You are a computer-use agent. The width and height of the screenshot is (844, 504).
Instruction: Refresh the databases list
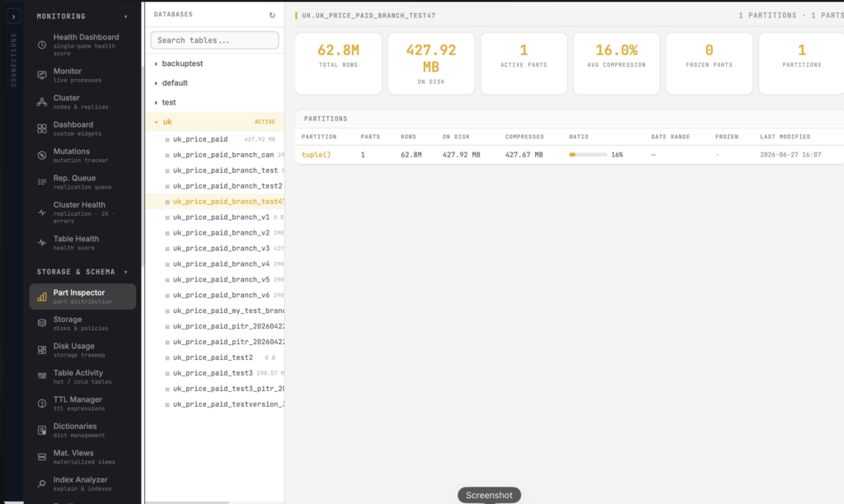[x=272, y=15]
